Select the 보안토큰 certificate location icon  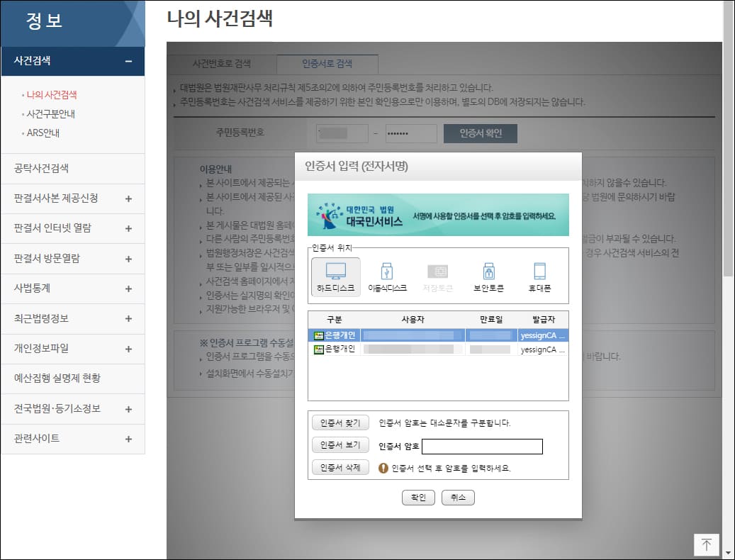tap(489, 276)
